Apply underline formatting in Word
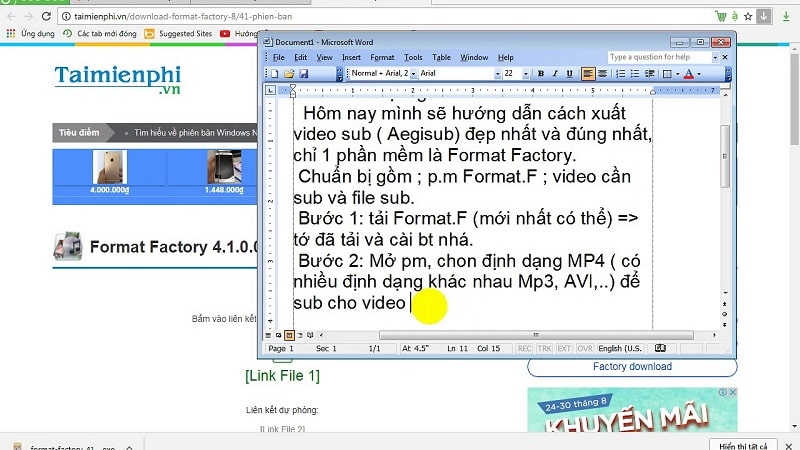This screenshot has height=450, width=800. (x=569, y=74)
